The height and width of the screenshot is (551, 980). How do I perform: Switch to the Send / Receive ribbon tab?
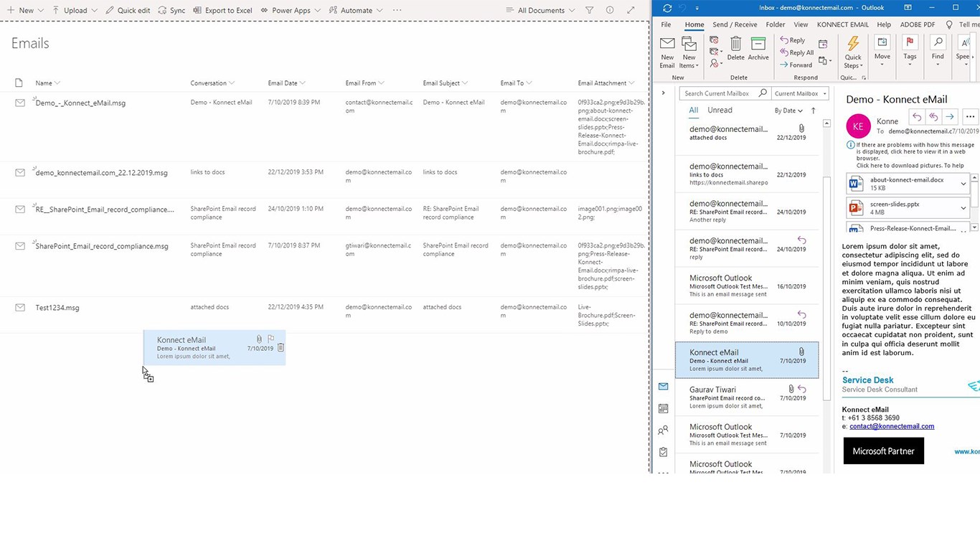(x=735, y=24)
